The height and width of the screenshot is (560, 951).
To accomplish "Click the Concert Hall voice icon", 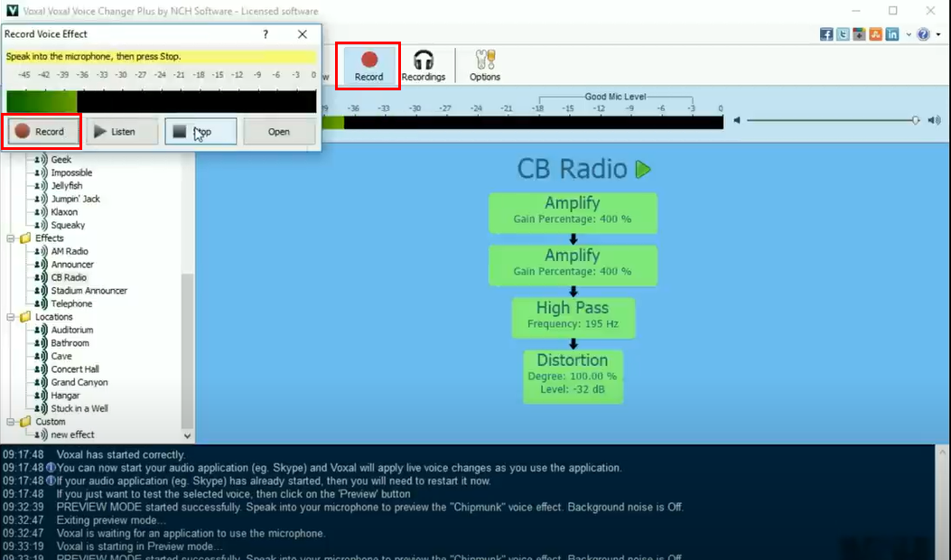I will click(x=41, y=369).
